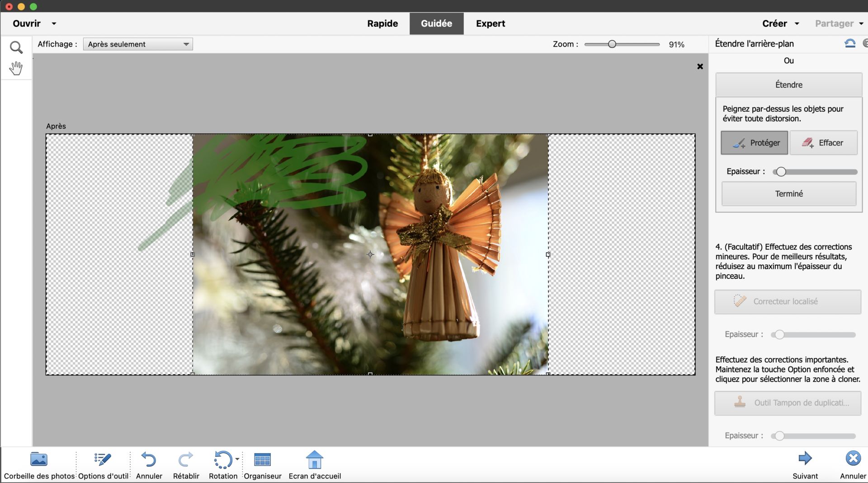Image resolution: width=868 pixels, height=483 pixels.
Task: Adjust the Zoom slider
Action: click(612, 44)
